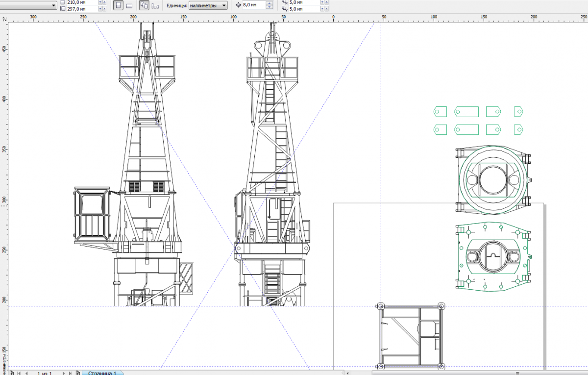588x375 pixels.
Task: Click the page height stepper arrows
Action: [x=102, y=9]
